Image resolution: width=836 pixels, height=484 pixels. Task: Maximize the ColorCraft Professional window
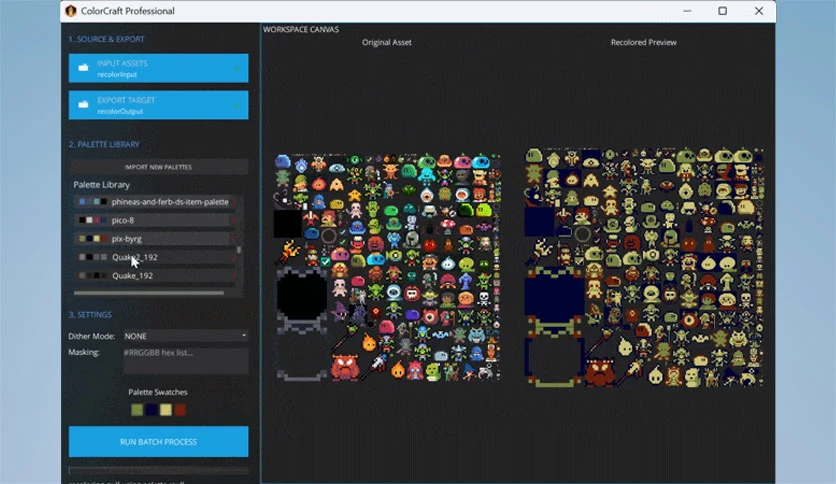pos(722,11)
